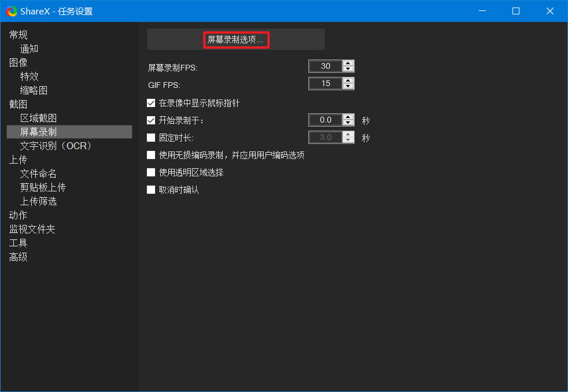The width and height of the screenshot is (568, 392).
Task: Turn on 取消时确认 checkbox
Action: point(151,190)
